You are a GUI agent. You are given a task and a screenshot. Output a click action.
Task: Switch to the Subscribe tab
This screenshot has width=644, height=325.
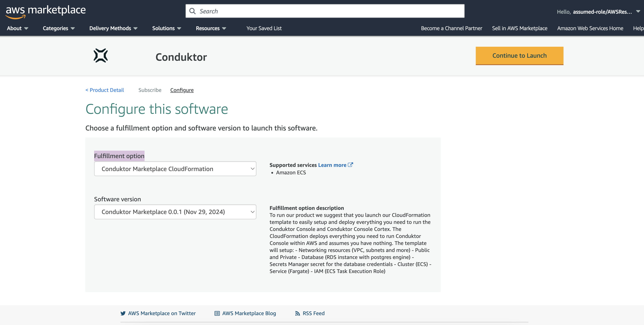150,90
